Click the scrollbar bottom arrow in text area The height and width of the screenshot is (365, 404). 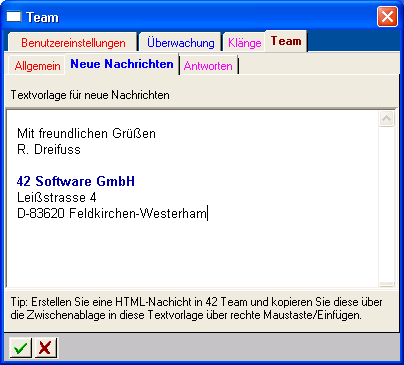pos(386,284)
